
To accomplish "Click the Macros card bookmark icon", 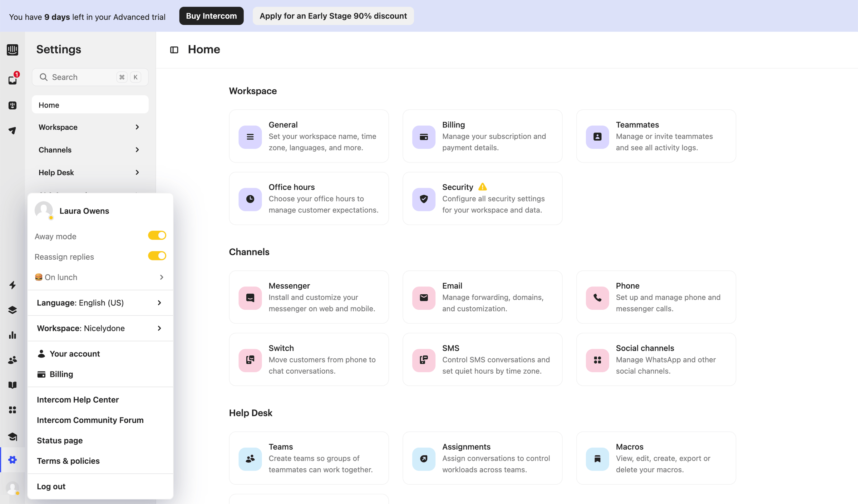I will tap(597, 459).
